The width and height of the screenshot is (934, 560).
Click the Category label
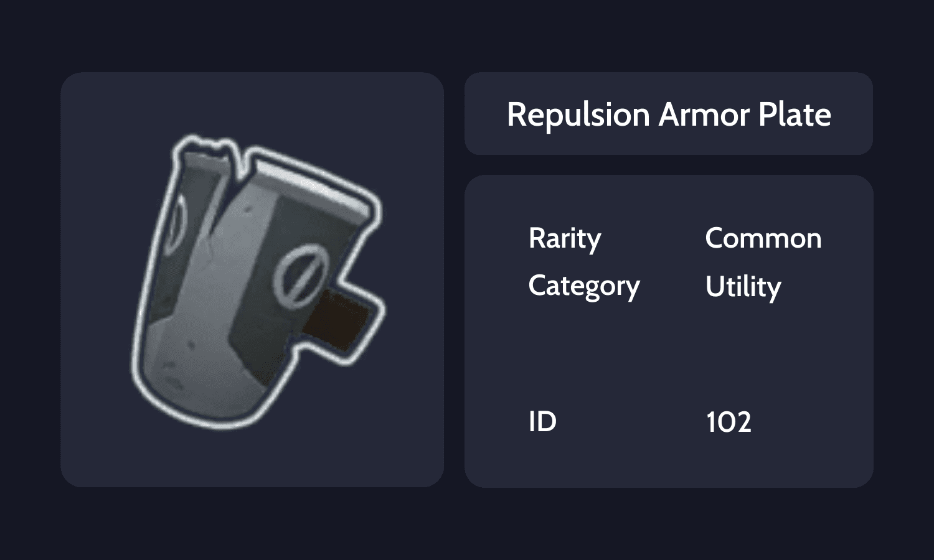click(583, 287)
